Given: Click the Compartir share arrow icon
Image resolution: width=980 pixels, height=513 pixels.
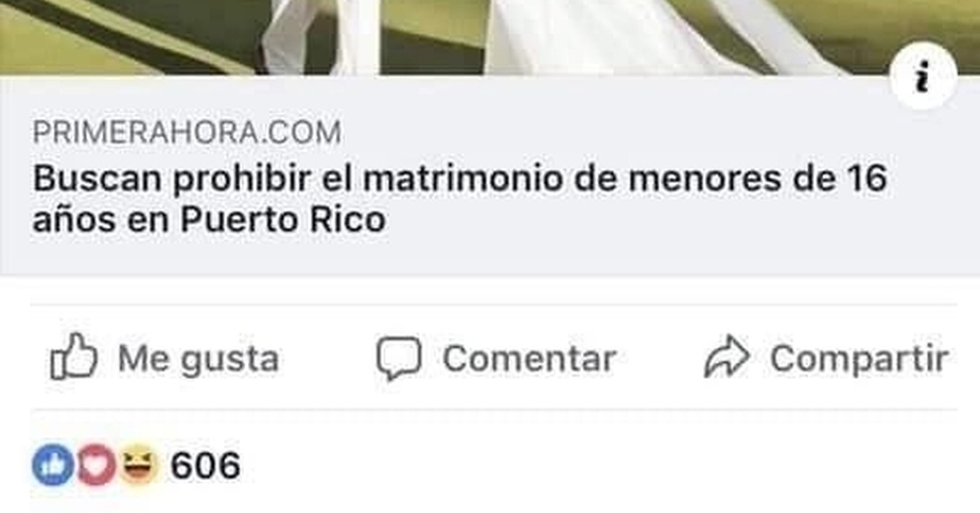Looking at the screenshot, I should coord(727,356).
